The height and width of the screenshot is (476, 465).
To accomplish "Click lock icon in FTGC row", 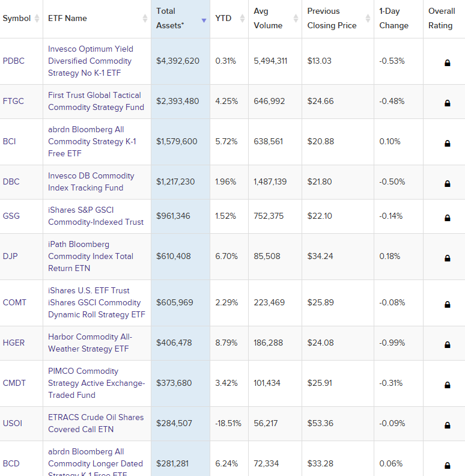I will pos(447,103).
